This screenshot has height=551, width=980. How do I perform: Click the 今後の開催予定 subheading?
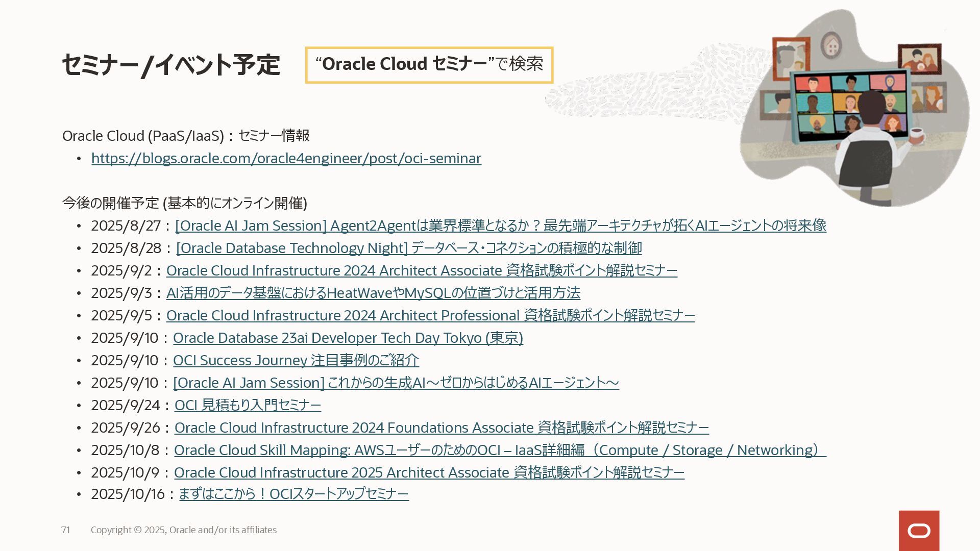[x=185, y=203]
